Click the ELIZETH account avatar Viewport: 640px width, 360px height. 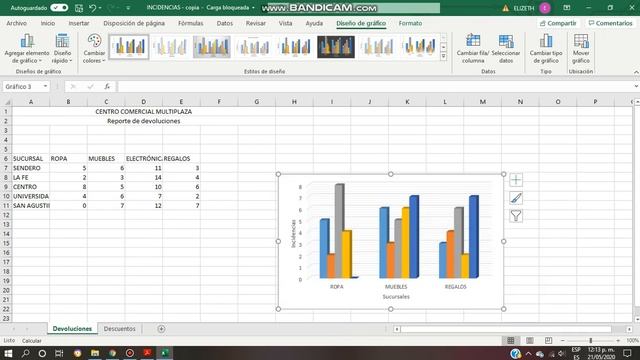point(544,8)
